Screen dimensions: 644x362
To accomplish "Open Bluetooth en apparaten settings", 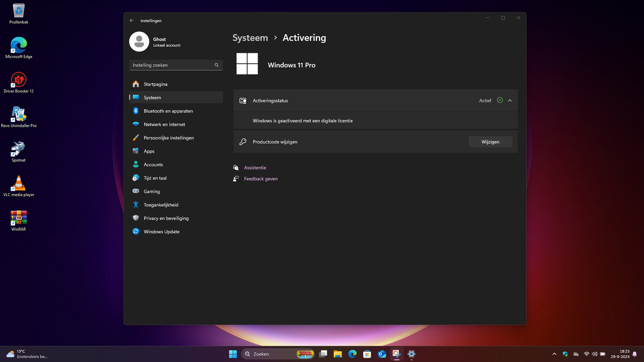I will pos(176,111).
